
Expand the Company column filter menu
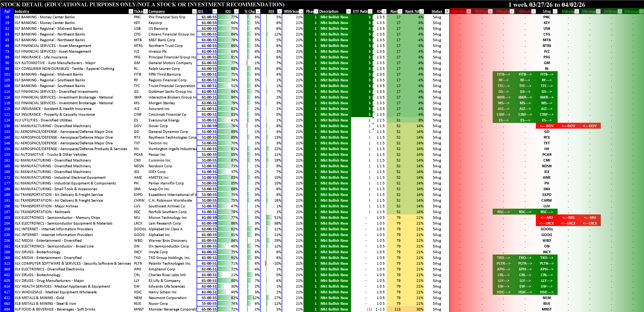click(x=194, y=11)
